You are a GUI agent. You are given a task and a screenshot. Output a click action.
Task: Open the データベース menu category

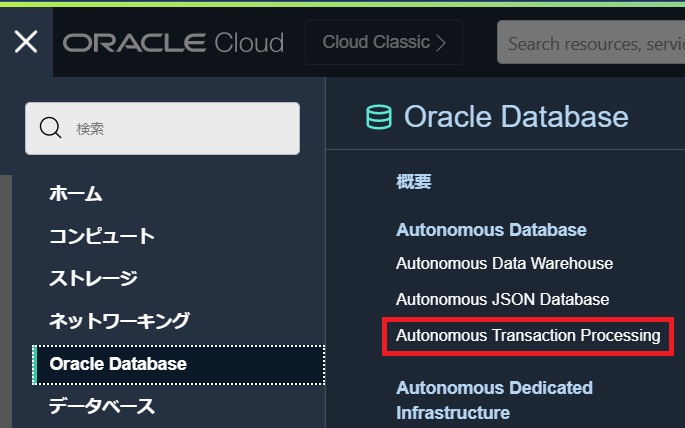(x=102, y=406)
